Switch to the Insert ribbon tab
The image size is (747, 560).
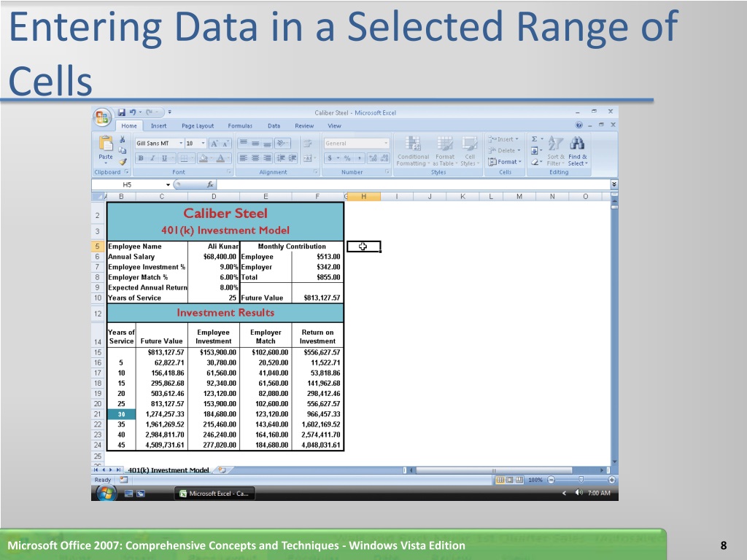coord(158,125)
